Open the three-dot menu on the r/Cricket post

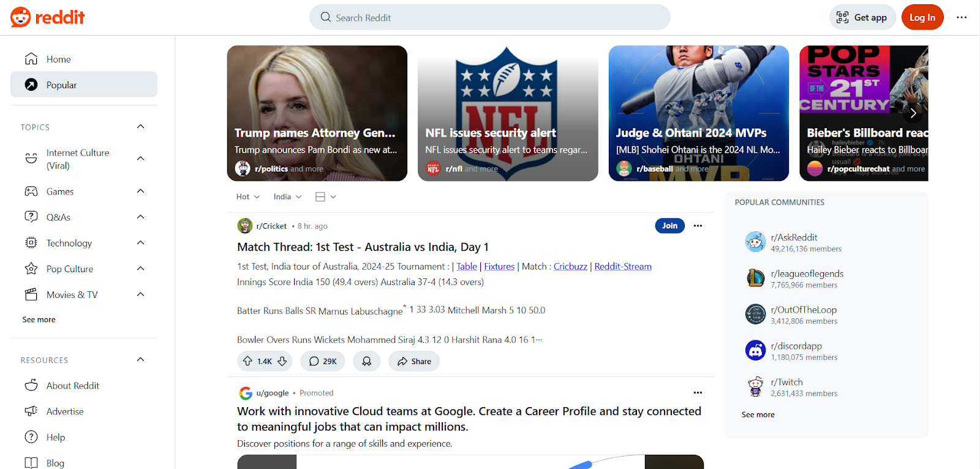click(698, 226)
